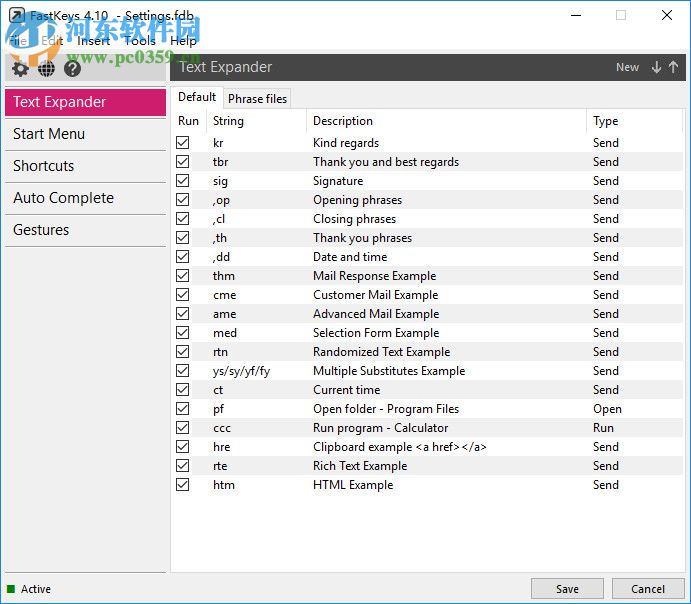Select 'Thank you and best regards' entry
This screenshot has width=691, height=604.
[427, 161]
